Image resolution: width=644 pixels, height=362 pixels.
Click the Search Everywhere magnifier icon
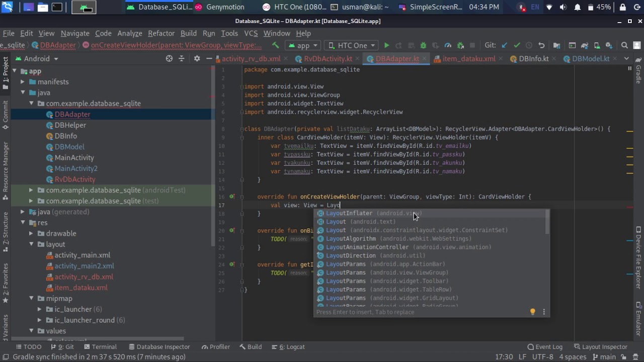click(624, 45)
